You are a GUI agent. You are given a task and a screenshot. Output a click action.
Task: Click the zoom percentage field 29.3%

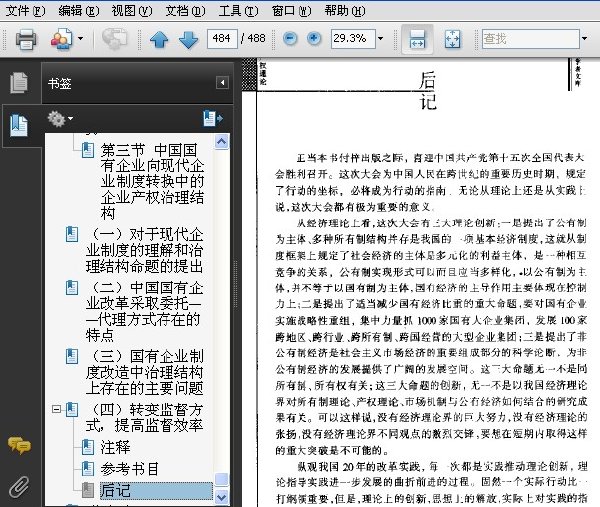[353, 38]
